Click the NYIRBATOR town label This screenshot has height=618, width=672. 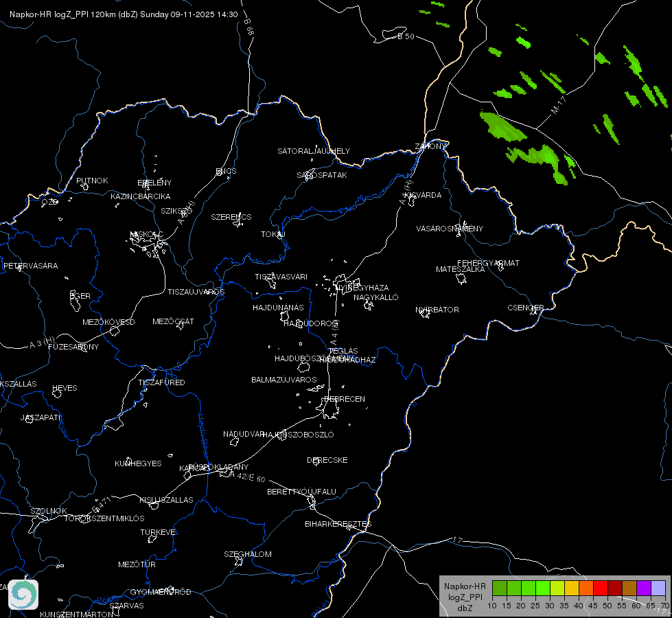(x=437, y=310)
